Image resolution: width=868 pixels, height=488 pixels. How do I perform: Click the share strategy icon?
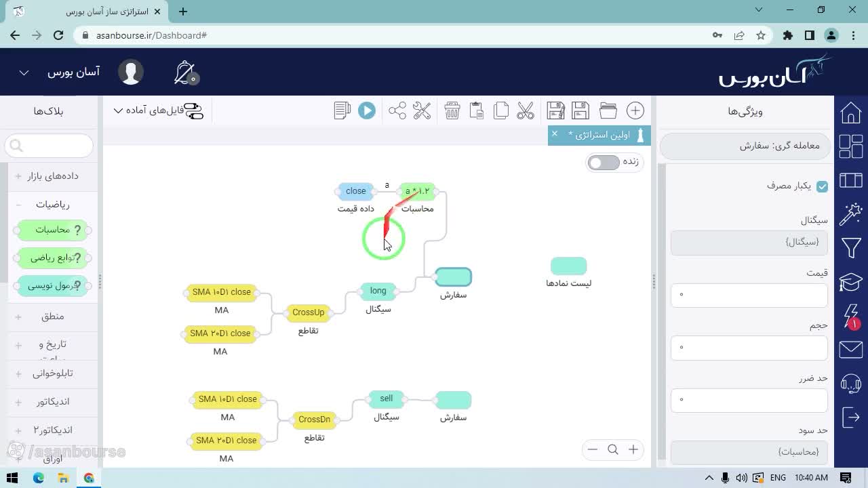(397, 110)
